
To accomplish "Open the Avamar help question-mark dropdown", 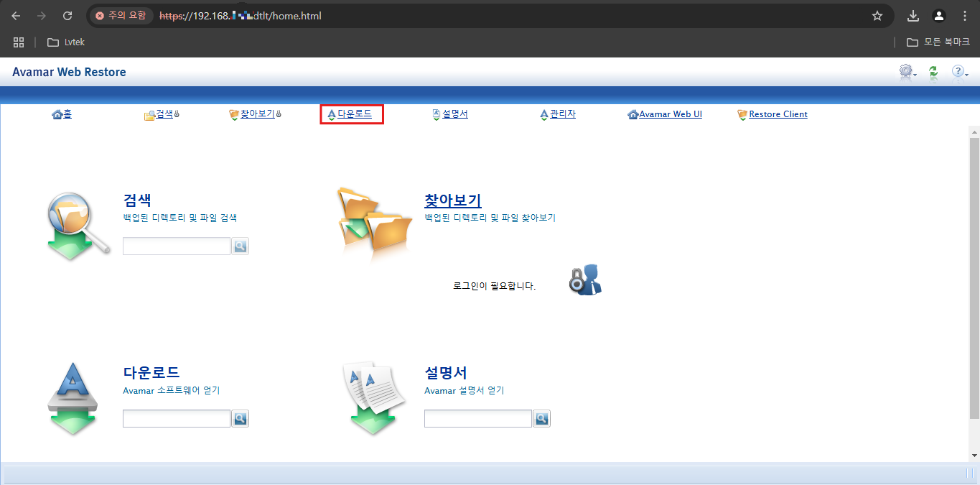I will point(959,72).
